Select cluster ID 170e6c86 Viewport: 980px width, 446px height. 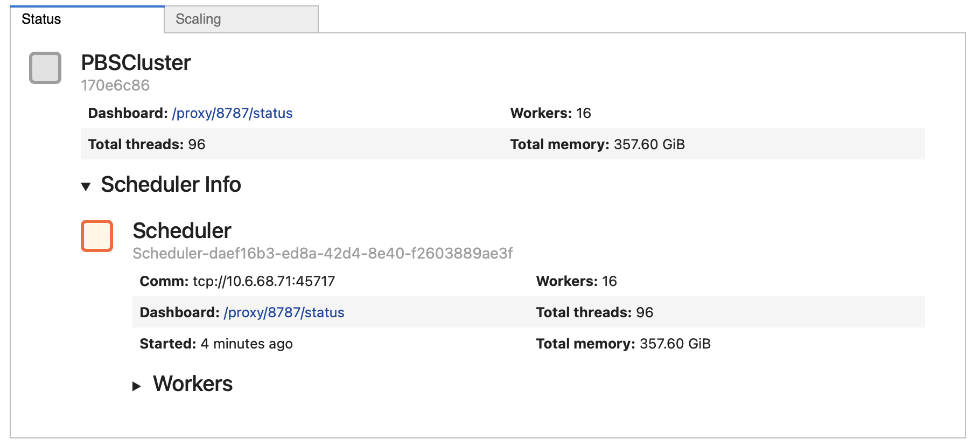115,85
